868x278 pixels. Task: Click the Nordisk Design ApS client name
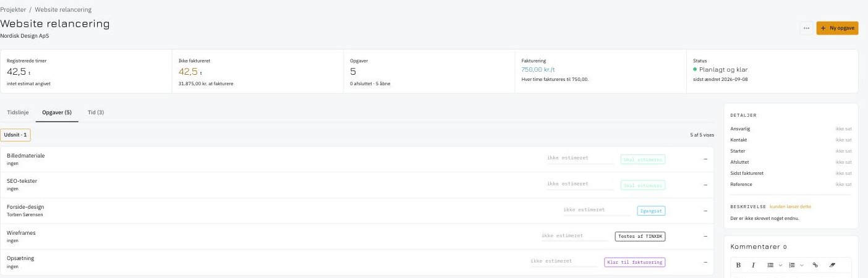tap(24, 36)
